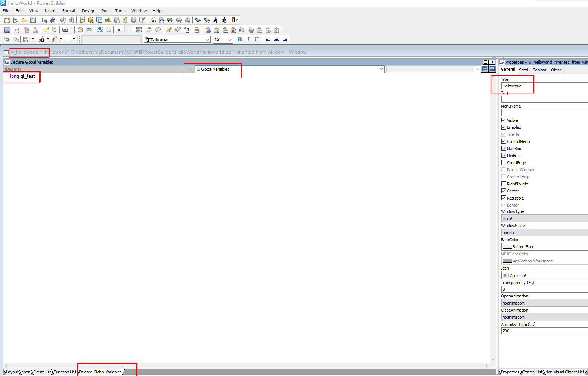Toggle the Center checkbox

coord(503,191)
